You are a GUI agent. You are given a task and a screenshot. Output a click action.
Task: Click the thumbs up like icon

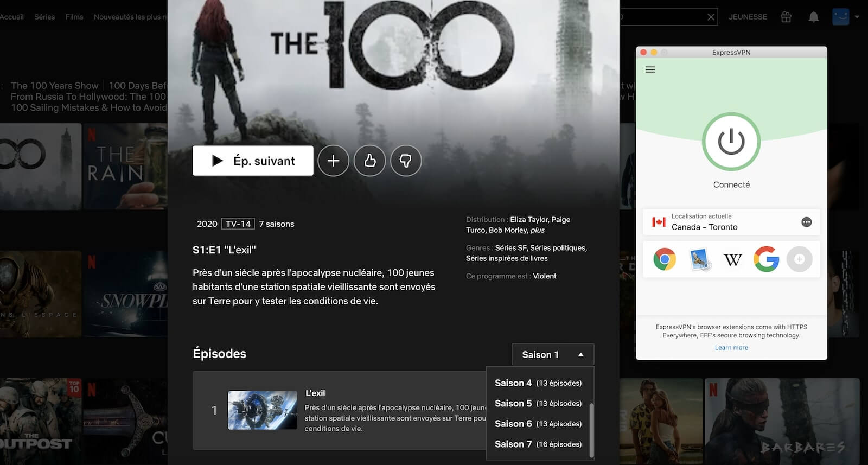369,161
